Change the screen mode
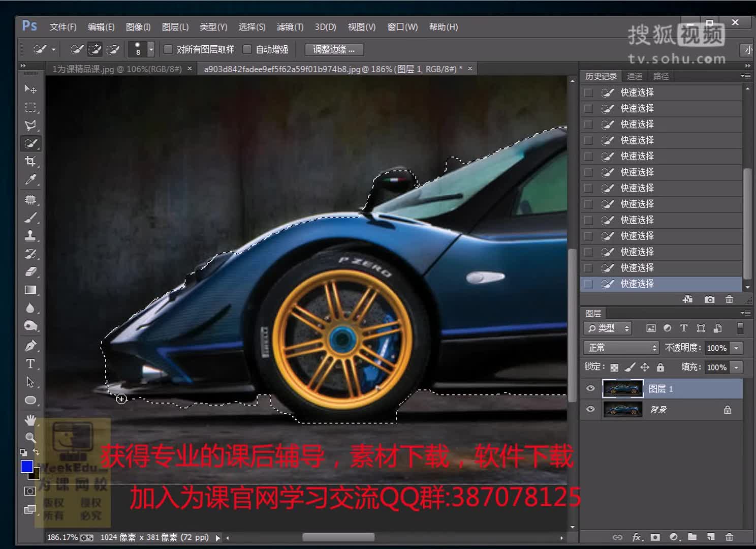The width and height of the screenshot is (756, 549). coord(30,509)
